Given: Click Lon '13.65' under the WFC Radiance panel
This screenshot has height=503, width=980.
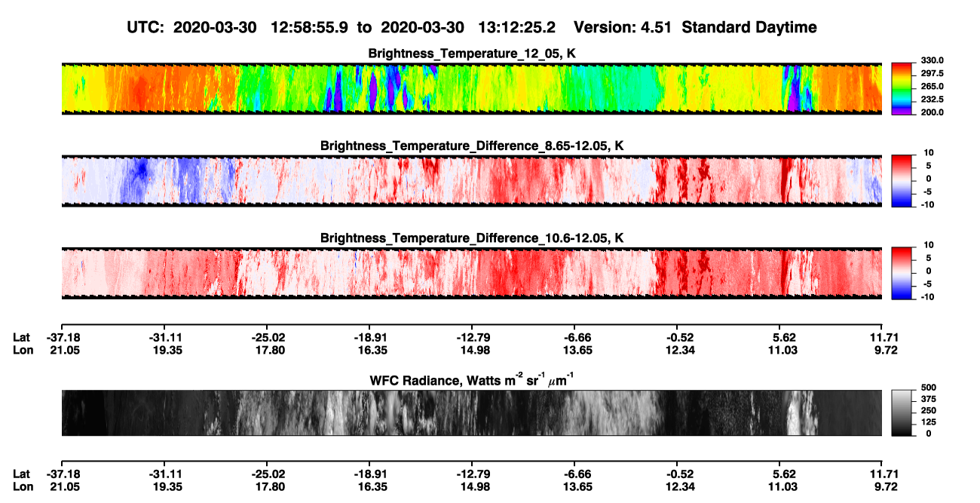Looking at the screenshot, I should point(576,487).
